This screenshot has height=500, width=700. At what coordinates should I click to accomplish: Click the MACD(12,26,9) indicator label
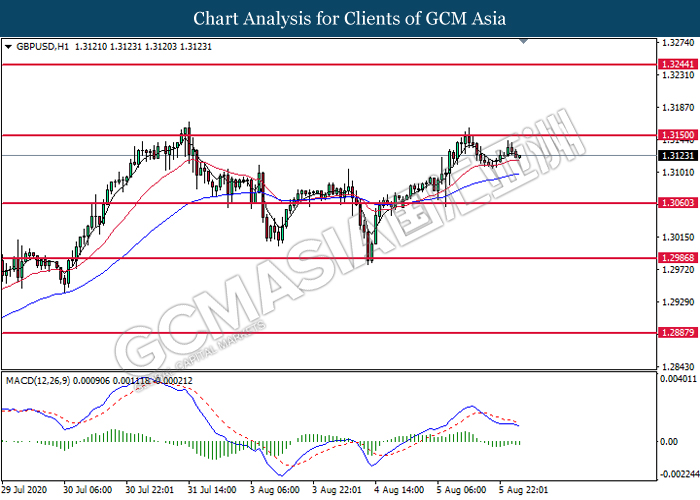[x=38, y=381]
